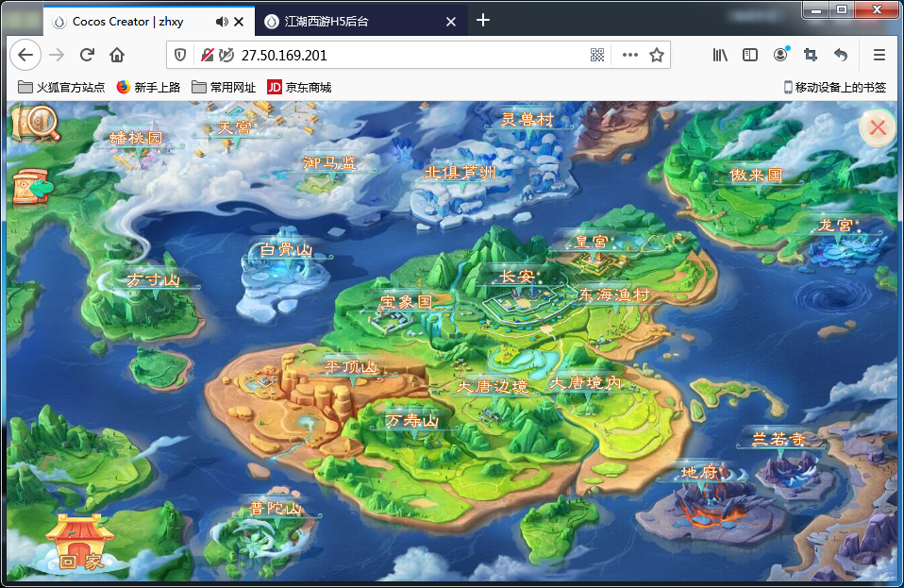The image size is (904, 588).
Task: Open the Firefox account icon
Action: 780,55
